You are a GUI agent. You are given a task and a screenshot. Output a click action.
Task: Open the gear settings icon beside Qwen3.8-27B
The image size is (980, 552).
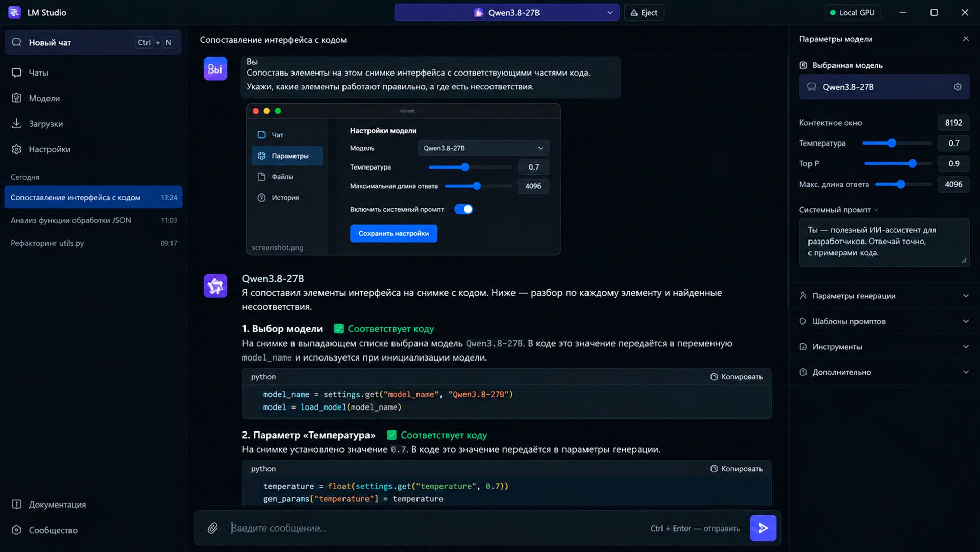click(958, 87)
